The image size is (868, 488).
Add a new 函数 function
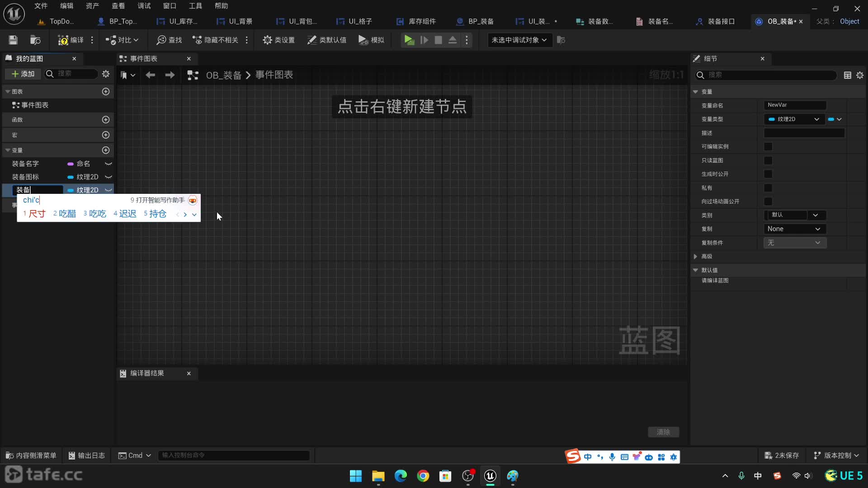tap(106, 120)
